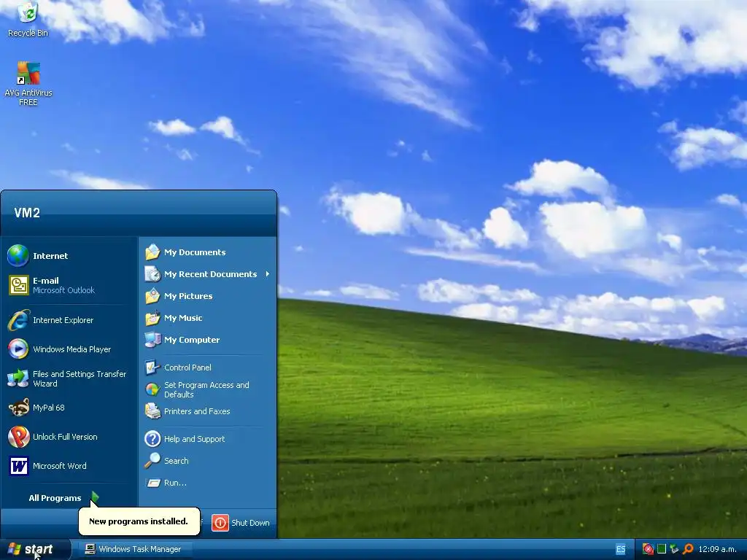The image size is (747, 560).
Task: Expand My Recent Documents submenu
Action: pyautogui.click(x=207, y=274)
